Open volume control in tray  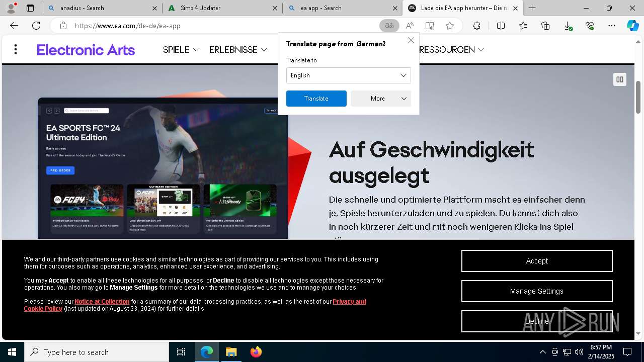click(x=579, y=352)
